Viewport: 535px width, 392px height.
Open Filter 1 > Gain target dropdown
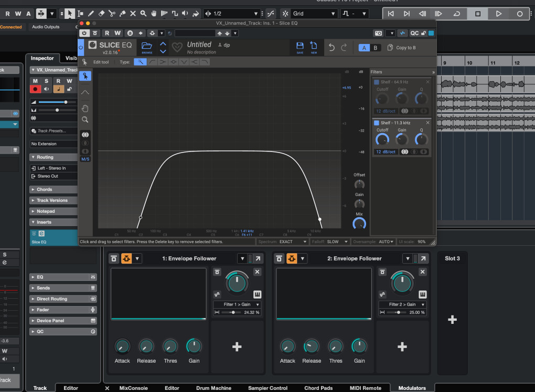point(238,304)
